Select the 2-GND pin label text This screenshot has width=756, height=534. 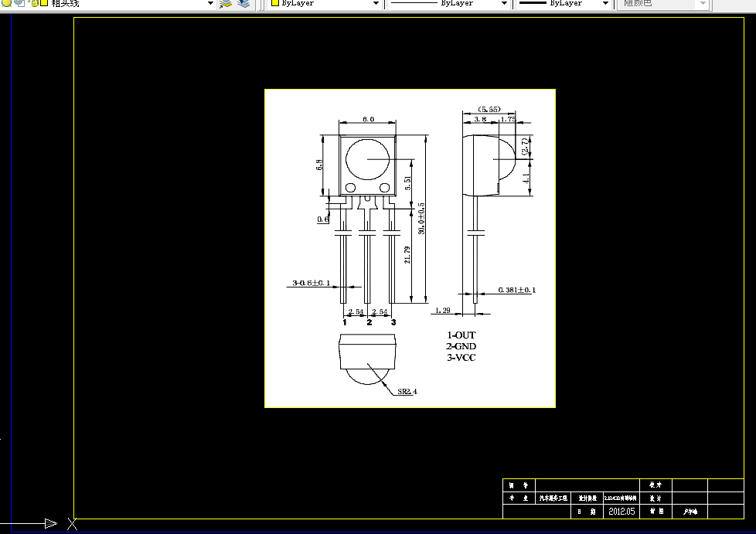[x=461, y=346]
